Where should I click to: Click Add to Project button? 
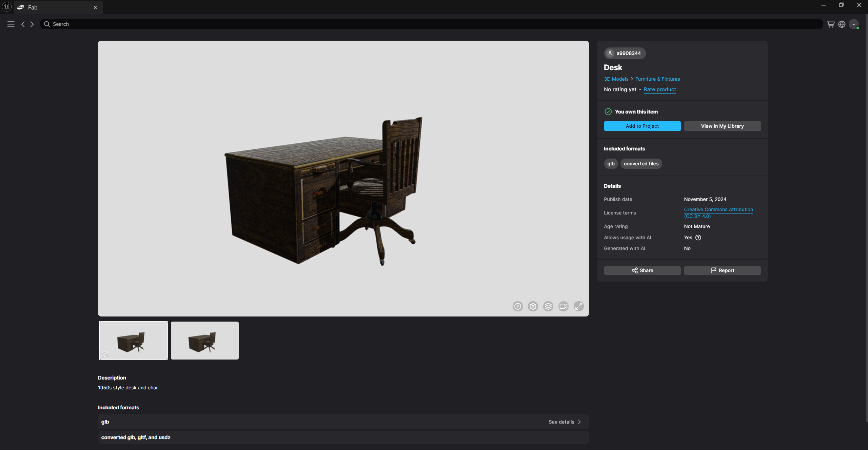642,126
